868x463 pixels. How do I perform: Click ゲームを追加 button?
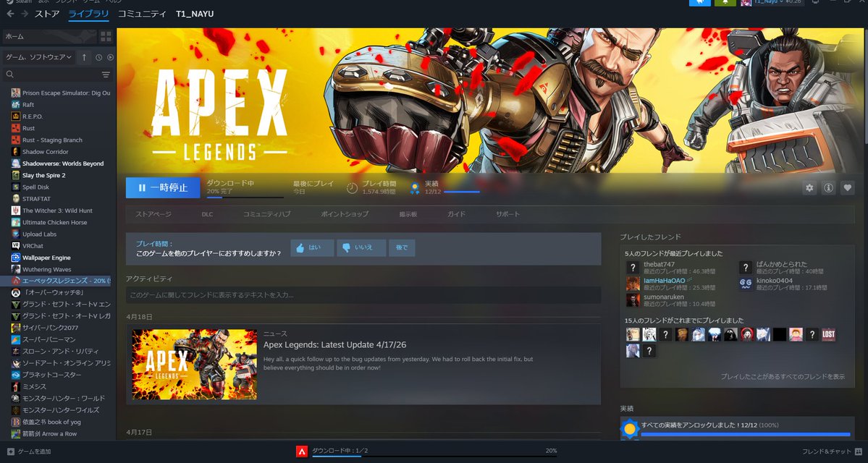tap(29, 451)
